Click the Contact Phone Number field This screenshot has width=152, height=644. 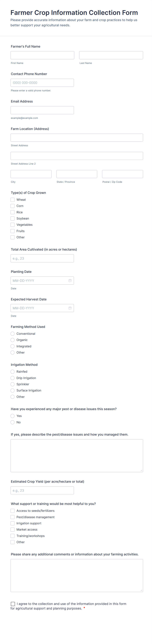pos(42,83)
